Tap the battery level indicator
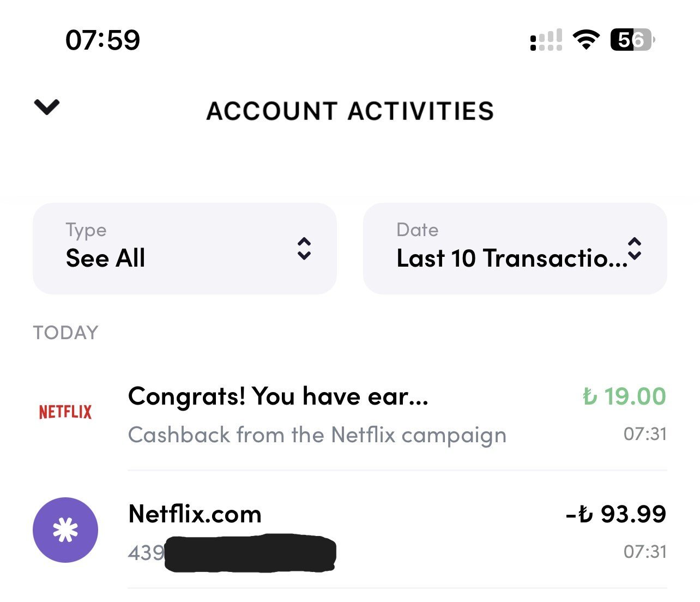Viewport: 700px width, 602px height. (x=632, y=40)
